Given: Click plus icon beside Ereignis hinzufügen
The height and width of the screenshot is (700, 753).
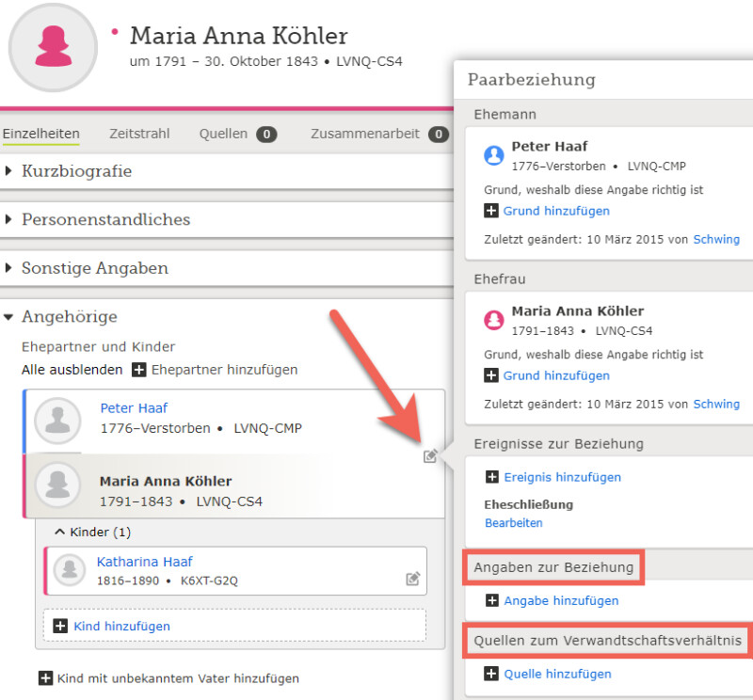Looking at the screenshot, I should [x=491, y=477].
